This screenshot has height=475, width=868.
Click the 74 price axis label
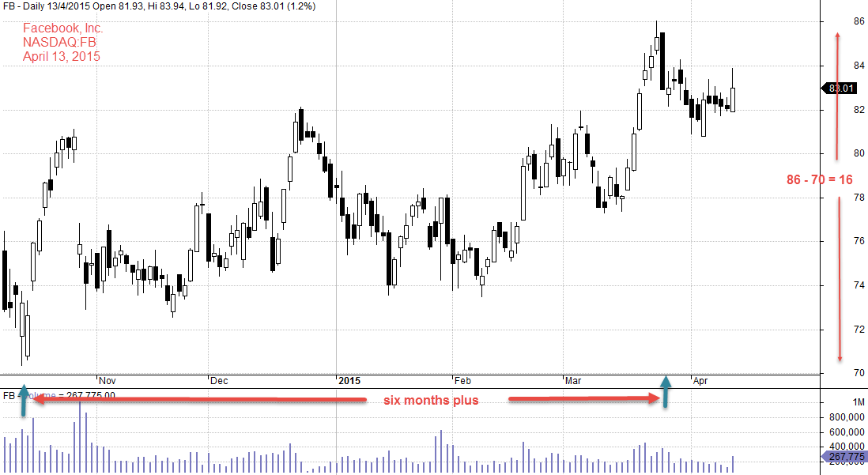[x=859, y=285]
